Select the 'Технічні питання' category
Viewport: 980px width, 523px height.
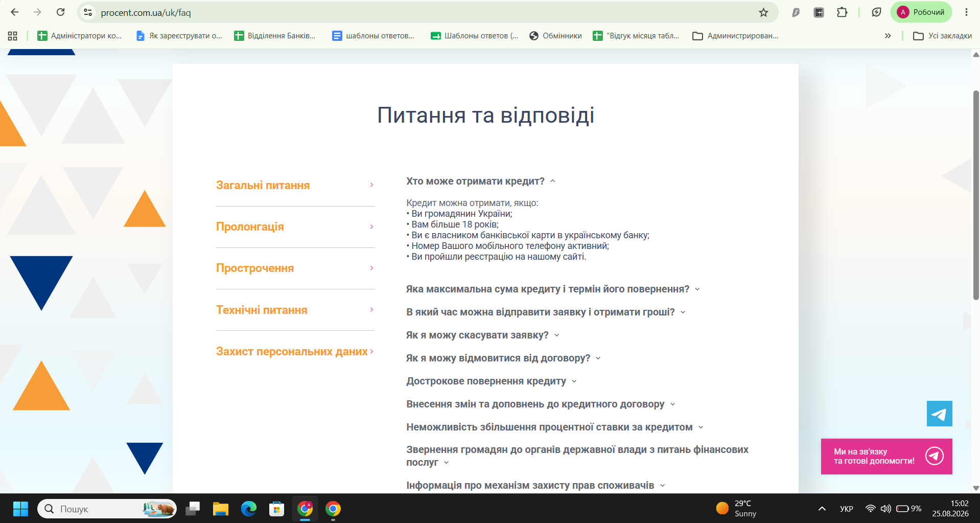295,310
